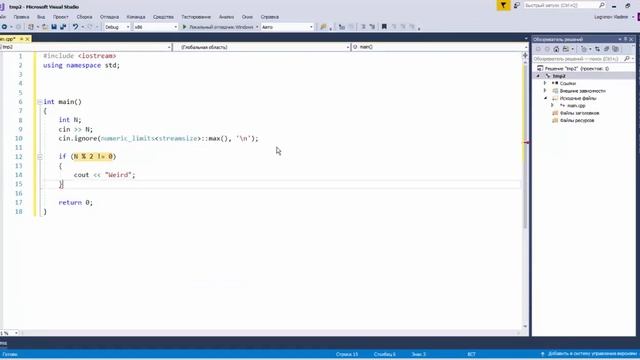
Task: Select the Solution 'tmp2' root node
Action: click(577, 69)
